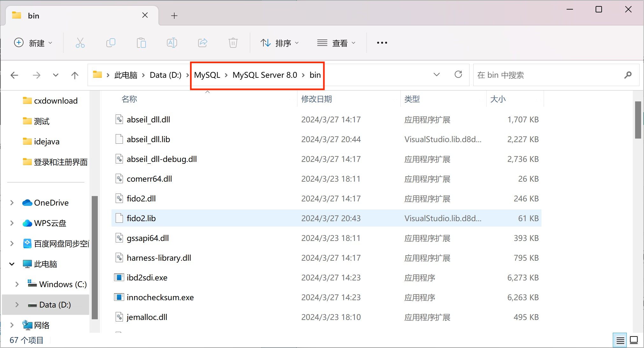The image size is (644, 348).
Task: Open the 排序 sort menu
Action: [279, 43]
